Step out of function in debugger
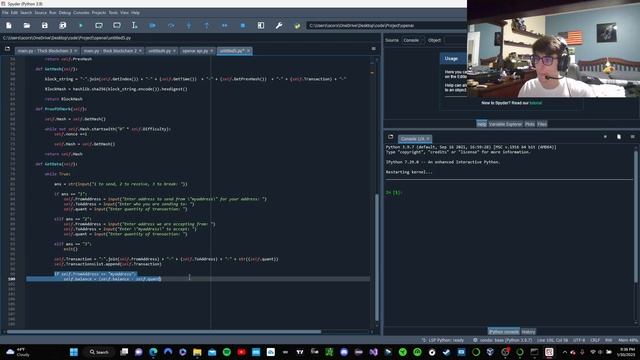The image size is (640, 360). 207,25
